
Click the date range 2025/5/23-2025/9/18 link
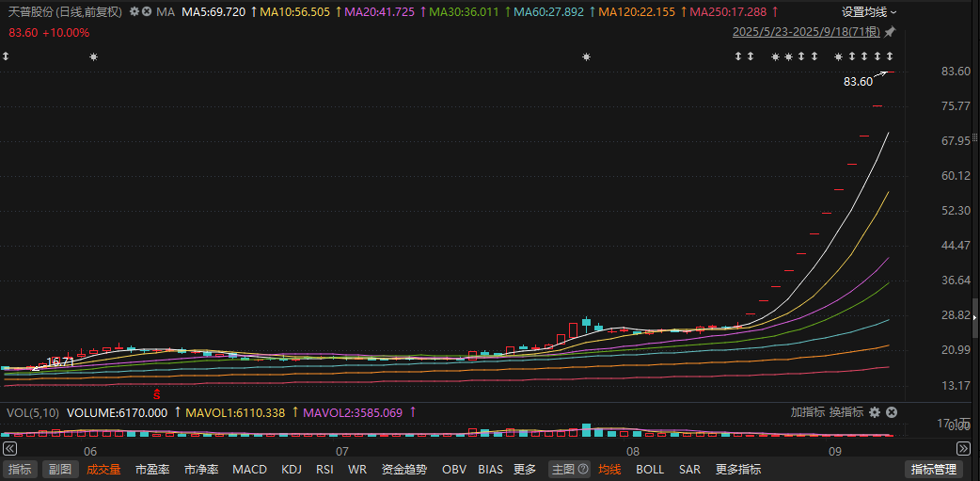click(x=805, y=32)
